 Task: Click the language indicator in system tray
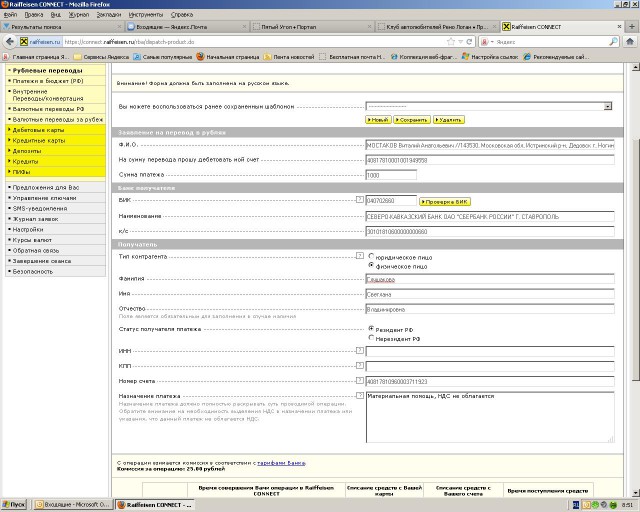pos(576,505)
